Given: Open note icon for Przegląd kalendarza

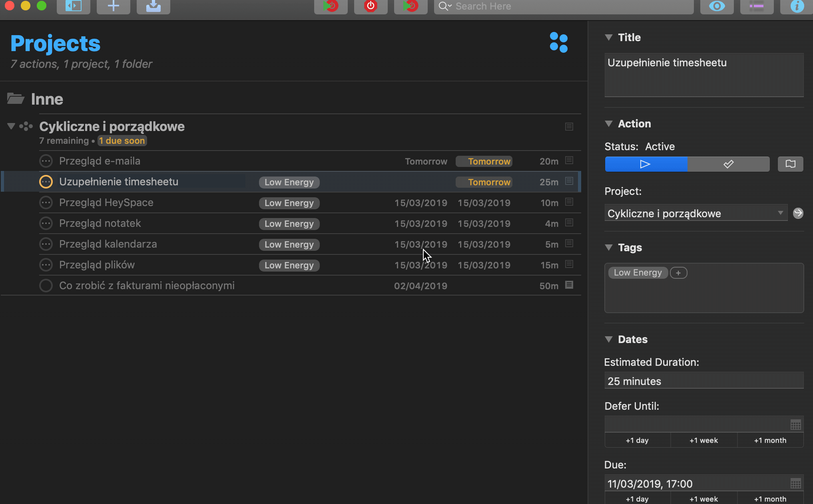Looking at the screenshot, I should [x=569, y=243].
